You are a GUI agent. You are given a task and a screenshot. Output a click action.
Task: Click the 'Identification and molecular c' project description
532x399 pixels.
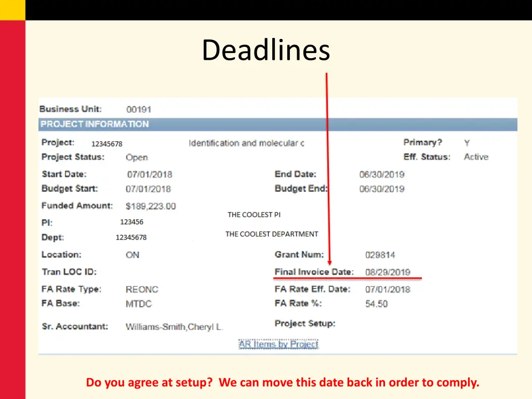click(247, 143)
